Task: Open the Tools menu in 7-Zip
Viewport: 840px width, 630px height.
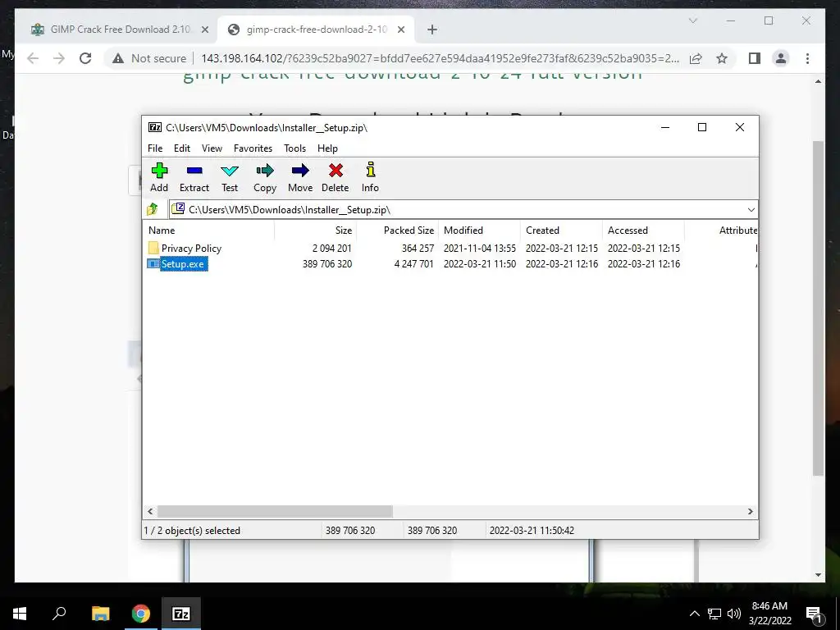Action: [x=294, y=148]
